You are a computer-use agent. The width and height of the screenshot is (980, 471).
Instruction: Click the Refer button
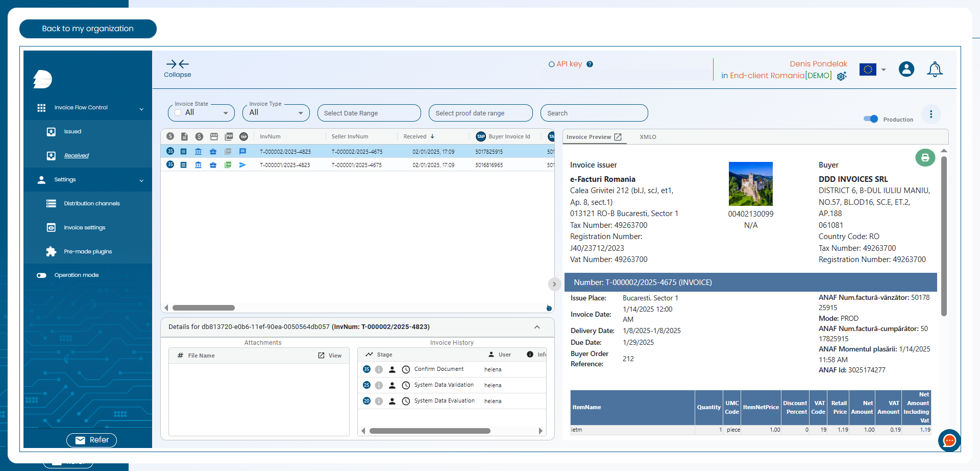click(92, 440)
